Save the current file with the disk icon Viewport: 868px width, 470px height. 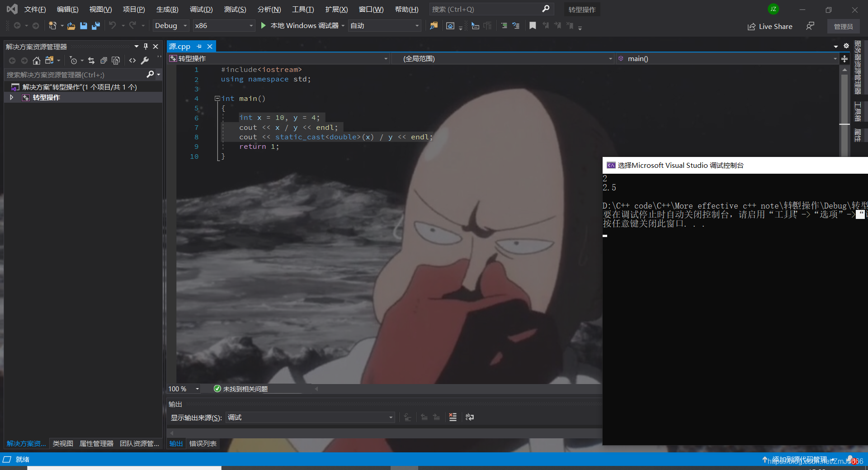(83, 26)
